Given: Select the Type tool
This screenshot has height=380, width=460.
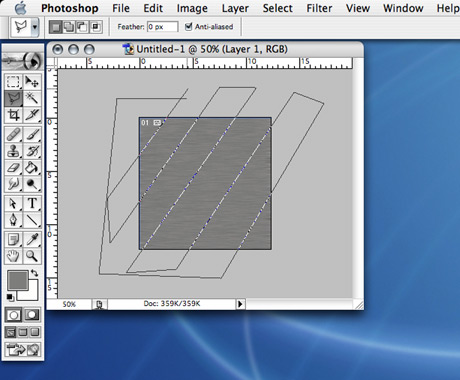Looking at the screenshot, I should 32,203.
